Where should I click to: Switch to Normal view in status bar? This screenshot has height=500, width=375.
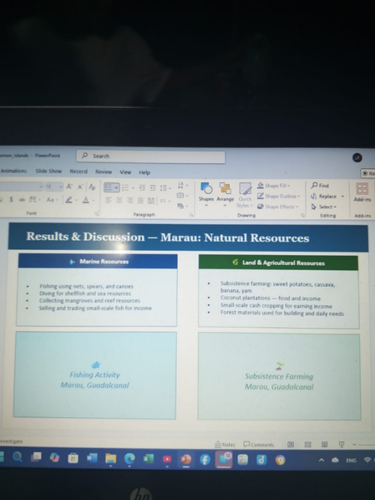click(x=291, y=444)
